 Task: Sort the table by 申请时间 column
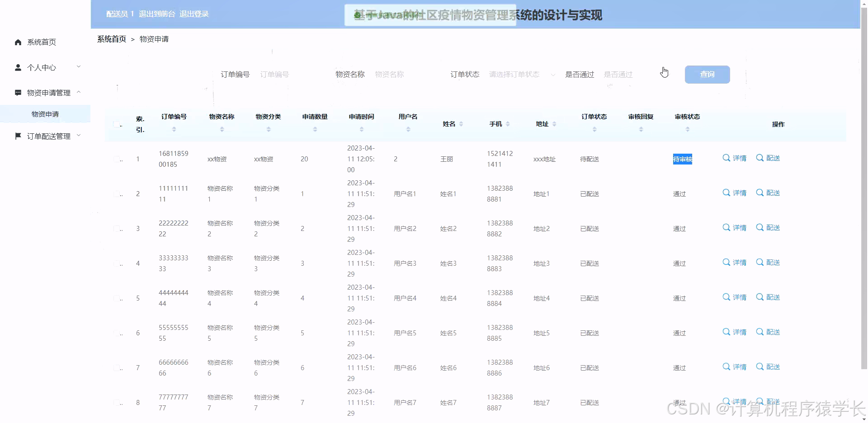coord(361,128)
